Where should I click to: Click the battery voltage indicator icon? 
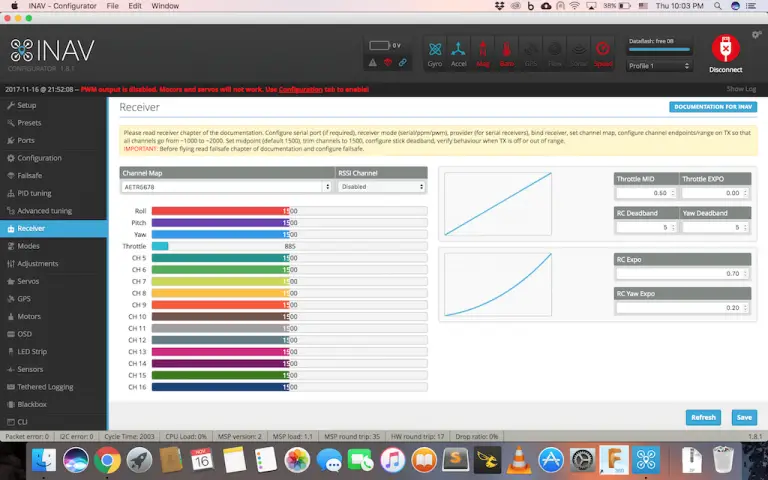point(379,45)
